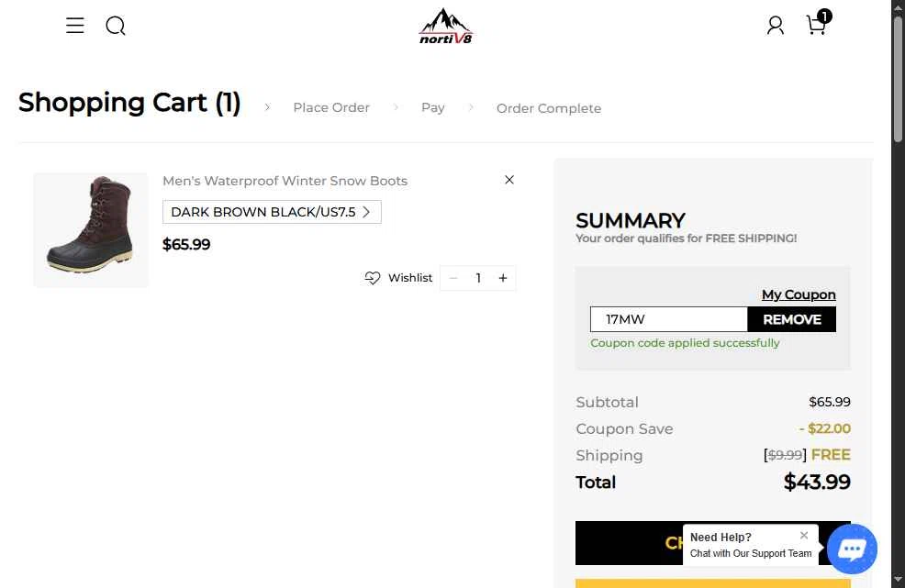Image resolution: width=905 pixels, height=588 pixels.
Task: Click the coupon code input field
Action: [x=668, y=319]
